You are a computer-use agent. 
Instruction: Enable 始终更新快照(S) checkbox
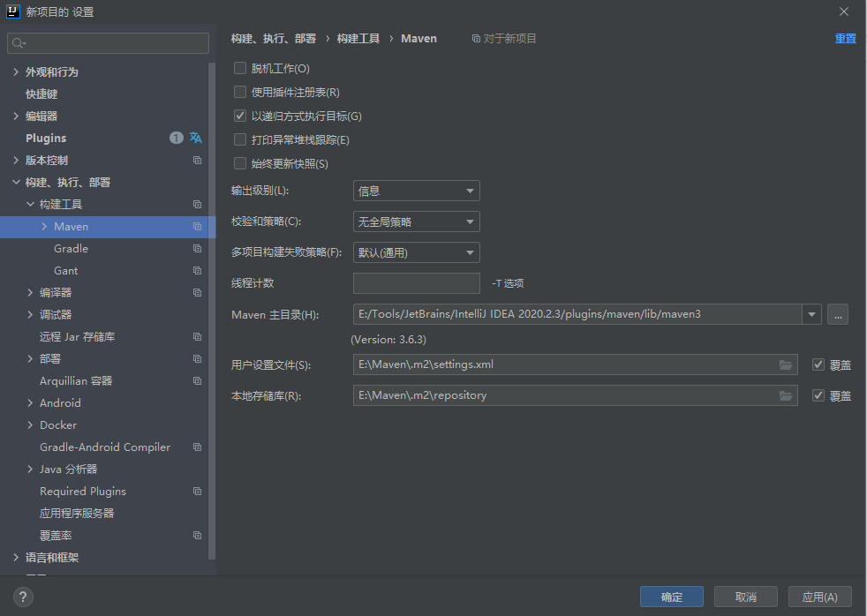click(240, 163)
